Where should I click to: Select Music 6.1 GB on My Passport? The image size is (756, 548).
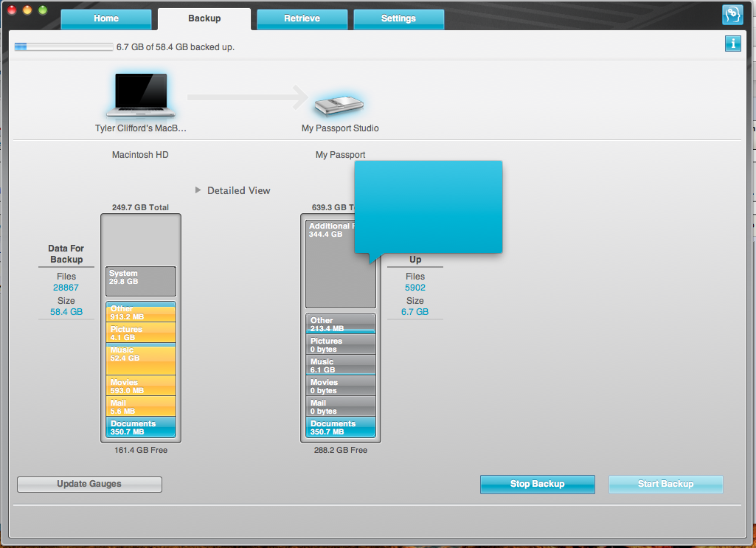[341, 365]
